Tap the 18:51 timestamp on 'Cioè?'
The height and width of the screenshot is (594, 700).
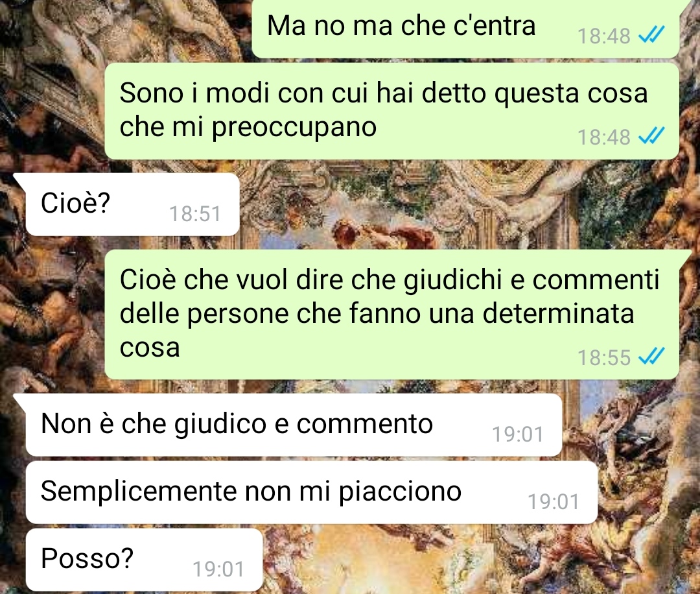pos(195,214)
